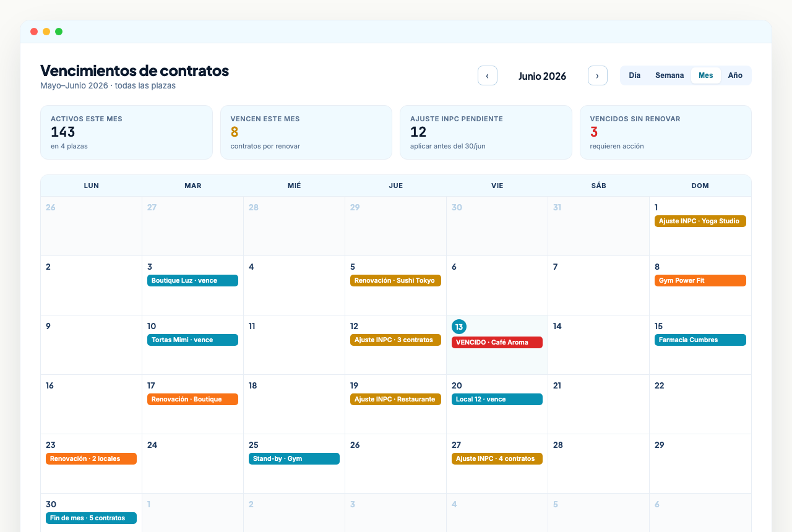Open Ajuste INPC · Yoga Studio event
This screenshot has width=792, height=532.
(x=700, y=221)
